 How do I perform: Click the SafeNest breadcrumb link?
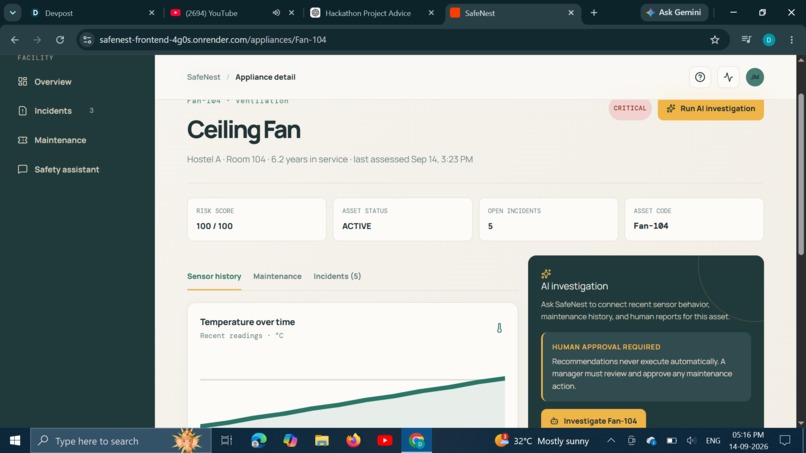point(204,77)
